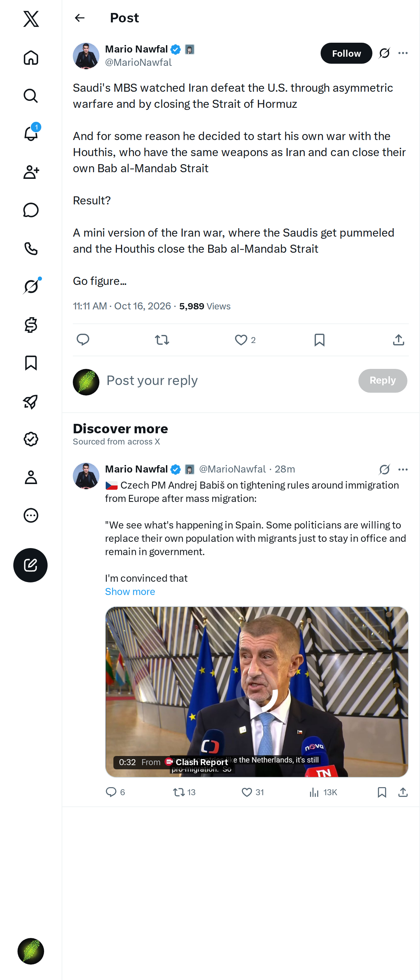The height and width of the screenshot is (980, 420).
Task: Open Notifications with the bell icon
Action: 31,134
